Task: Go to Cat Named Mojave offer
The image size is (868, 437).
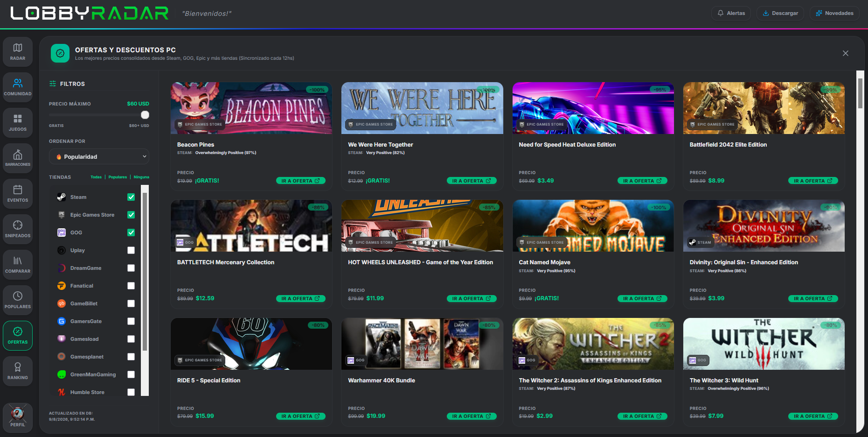Action: 643,298
